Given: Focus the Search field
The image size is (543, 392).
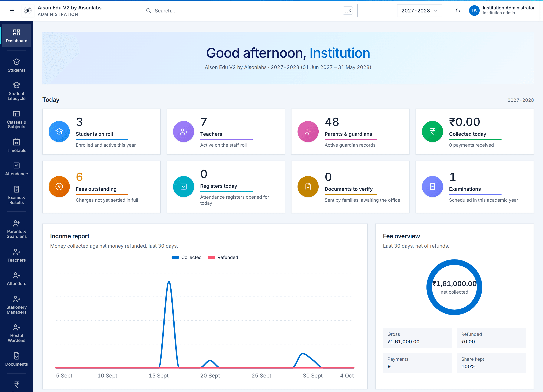Looking at the screenshot, I should (249, 11).
